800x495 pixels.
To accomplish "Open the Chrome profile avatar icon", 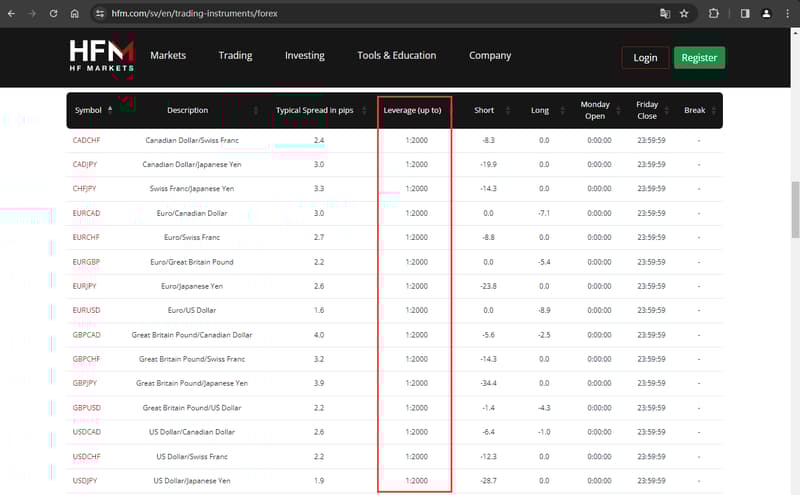I will point(766,14).
